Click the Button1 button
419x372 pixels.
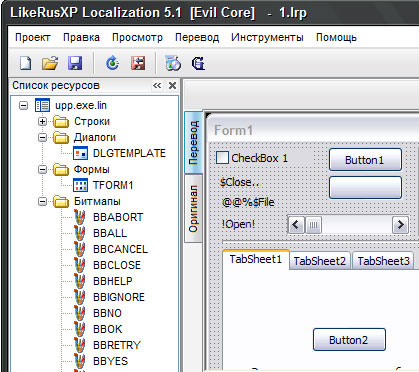[365, 160]
